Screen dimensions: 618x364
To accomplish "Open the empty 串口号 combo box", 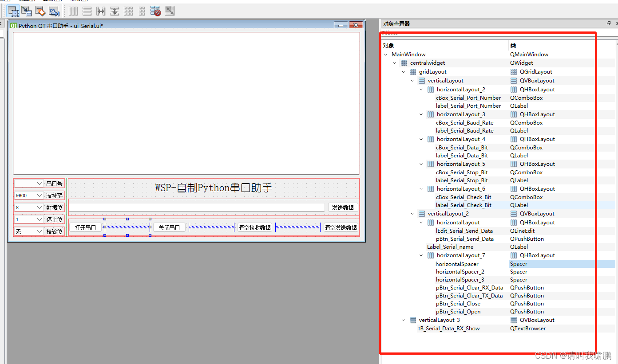I will click(29, 183).
